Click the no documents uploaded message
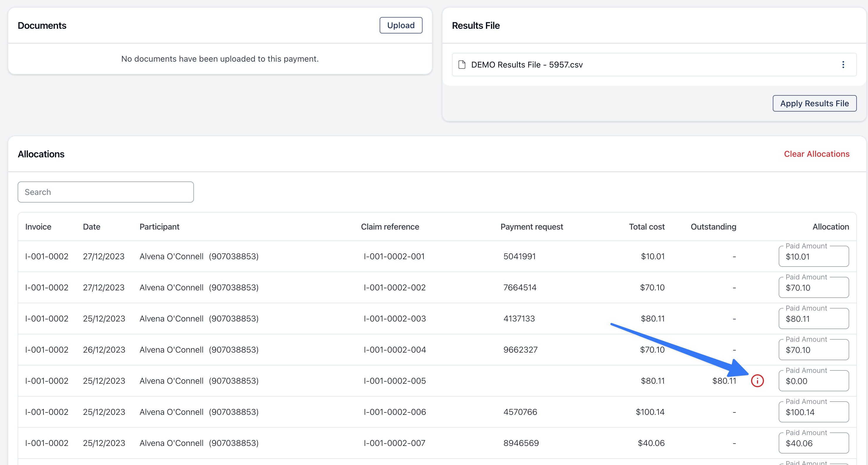The image size is (868, 465). pos(220,59)
